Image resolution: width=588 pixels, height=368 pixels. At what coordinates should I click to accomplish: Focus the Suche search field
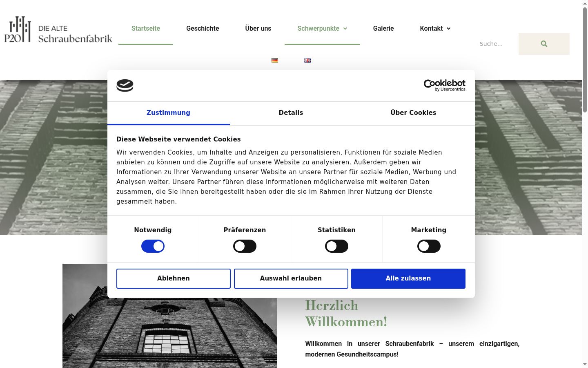pyautogui.click(x=496, y=44)
